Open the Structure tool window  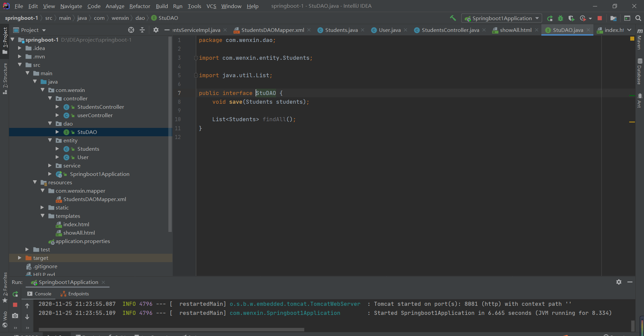pos(5,79)
